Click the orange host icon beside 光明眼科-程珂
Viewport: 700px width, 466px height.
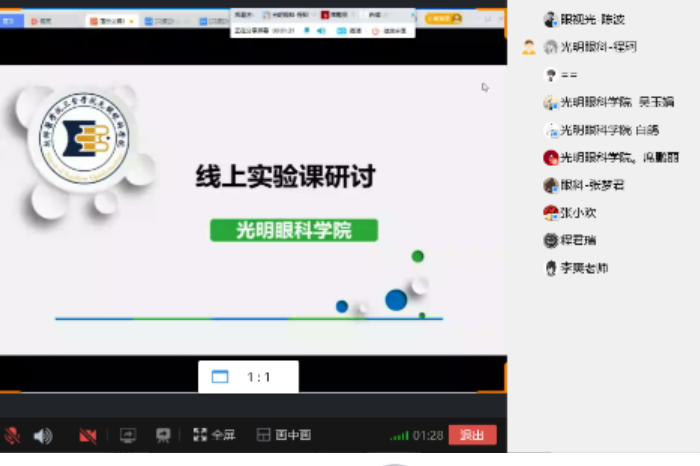(529, 47)
